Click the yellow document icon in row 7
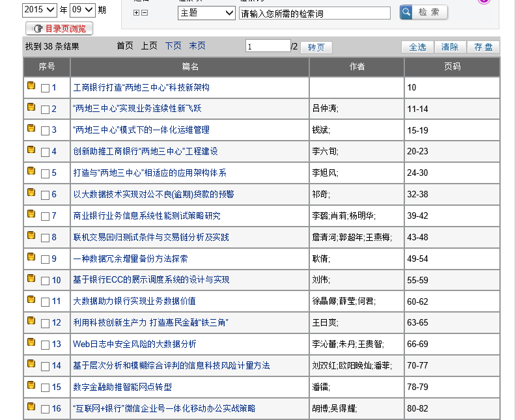The image size is (515, 420). click(x=31, y=214)
